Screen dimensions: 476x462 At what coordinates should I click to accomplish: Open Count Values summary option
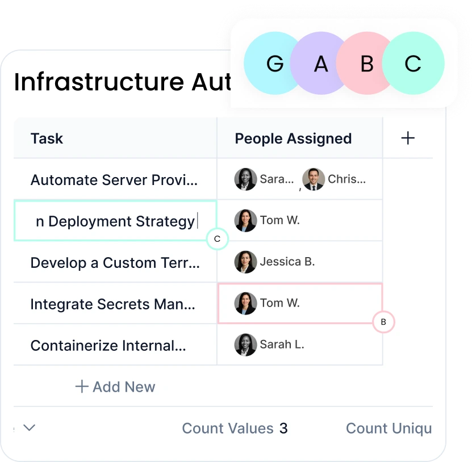pos(235,429)
